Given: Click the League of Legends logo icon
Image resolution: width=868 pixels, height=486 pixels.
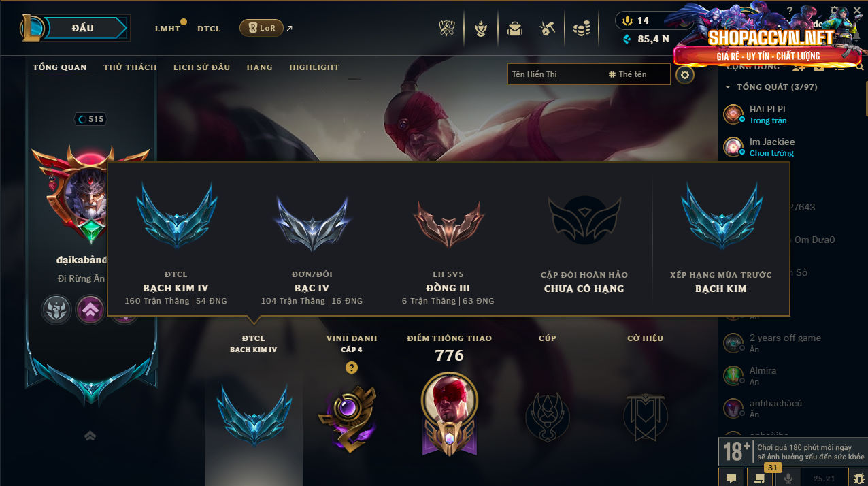Looking at the screenshot, I should tap(32, 28).
